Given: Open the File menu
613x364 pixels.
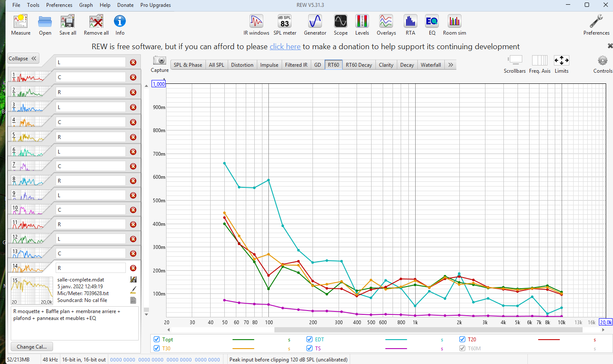Looking at the screenshot, I should click(16, 5).
